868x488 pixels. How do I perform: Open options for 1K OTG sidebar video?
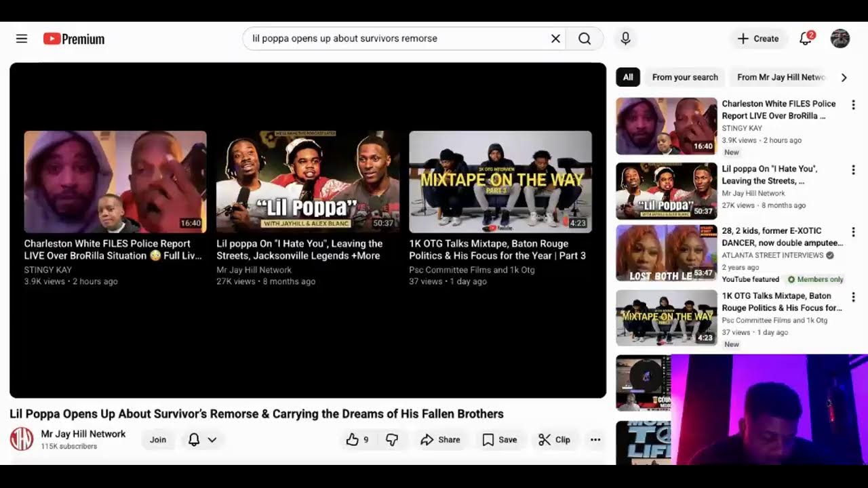point(853,297)
